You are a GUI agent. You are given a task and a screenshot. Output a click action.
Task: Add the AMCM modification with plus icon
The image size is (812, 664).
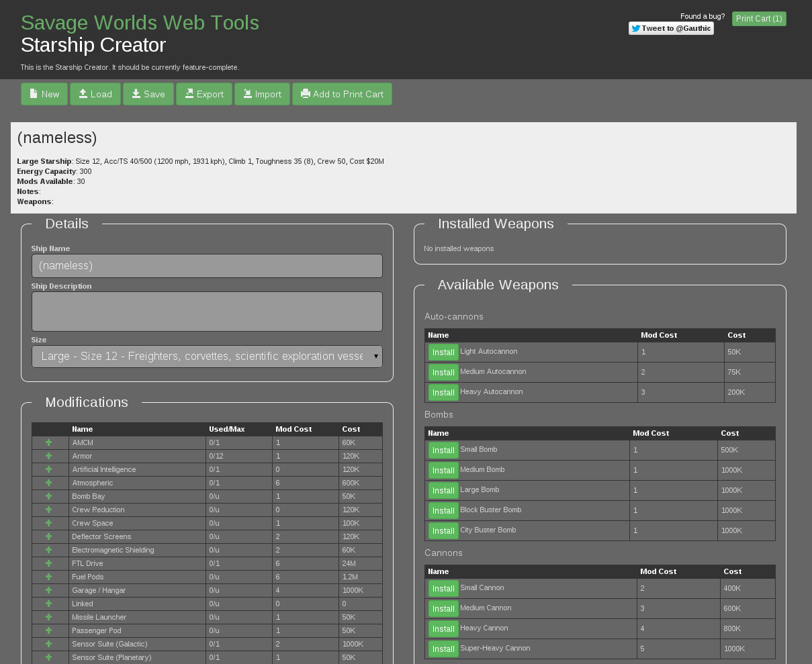[x=48, y=442]
